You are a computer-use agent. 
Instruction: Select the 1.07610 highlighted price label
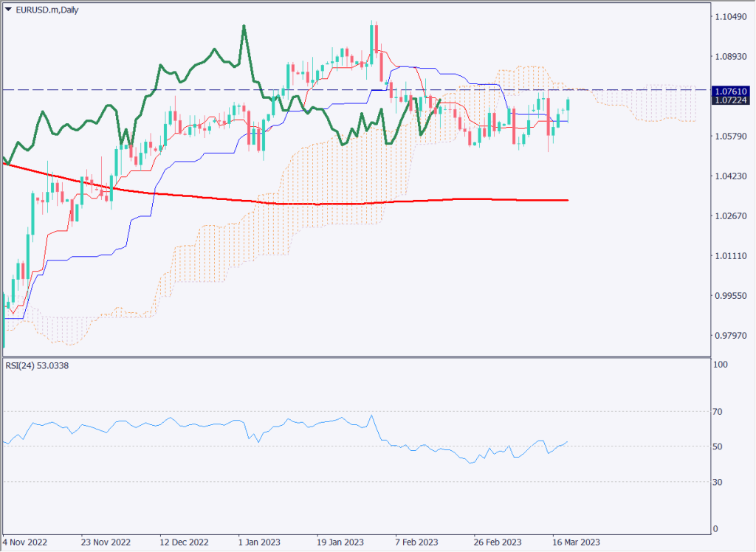[730, 90]
